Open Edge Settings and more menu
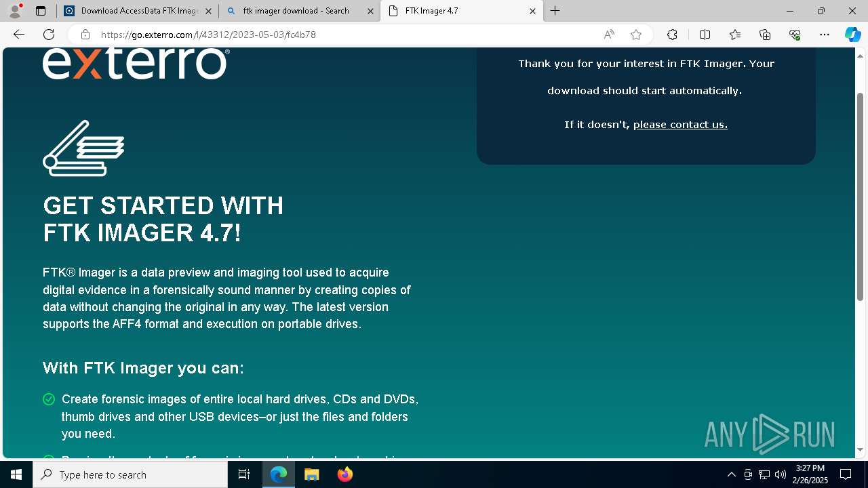This screenshot has width=868, height=488. click(825, 35)
